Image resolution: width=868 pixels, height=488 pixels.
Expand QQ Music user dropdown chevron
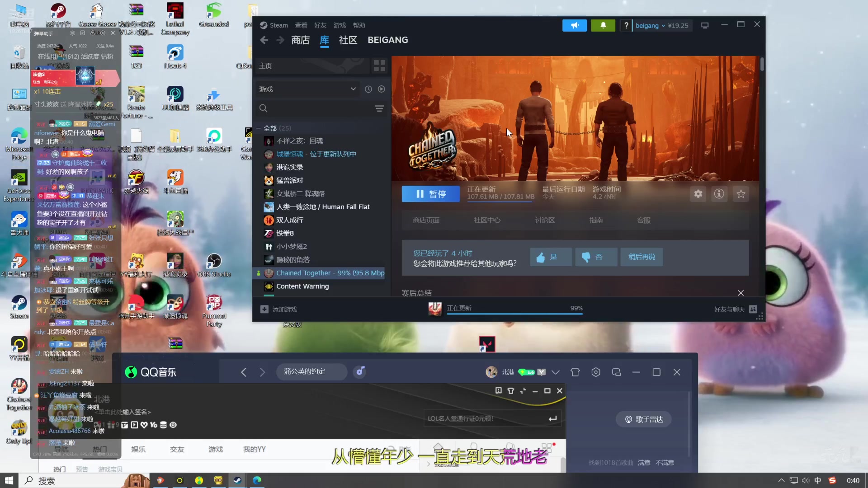[556, 372]
